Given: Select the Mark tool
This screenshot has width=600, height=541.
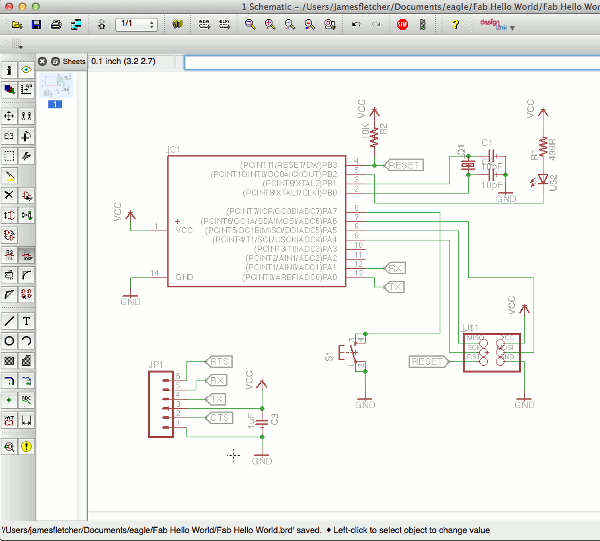Looking at the screenshot, I should (26, 90).
